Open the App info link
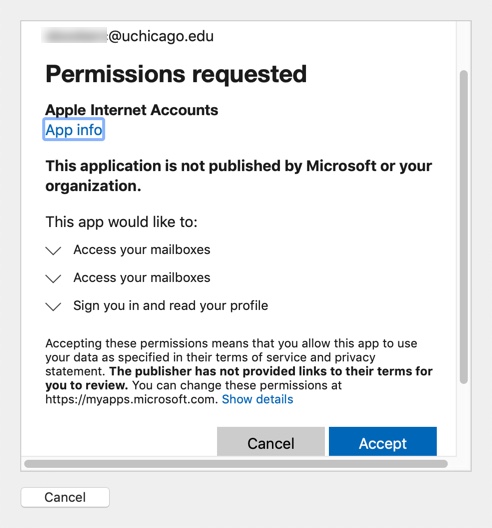Screen dimensions: 492x528 click(74, 130)
